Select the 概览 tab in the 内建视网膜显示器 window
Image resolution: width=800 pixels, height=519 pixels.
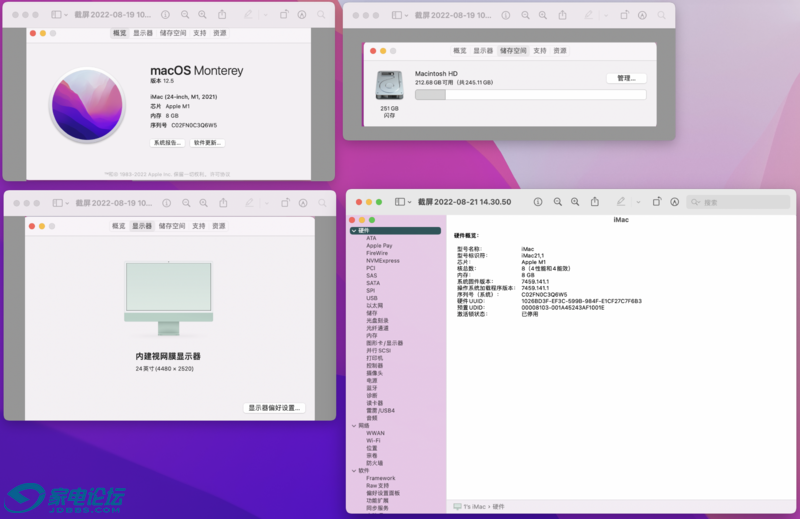(x=118, y=226)
